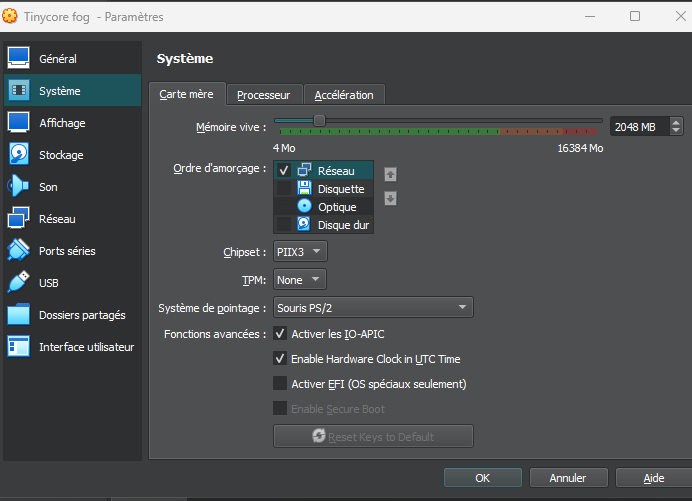Click the Réseau boot device icon
The image size is (692, 501).
click(305, 170)
